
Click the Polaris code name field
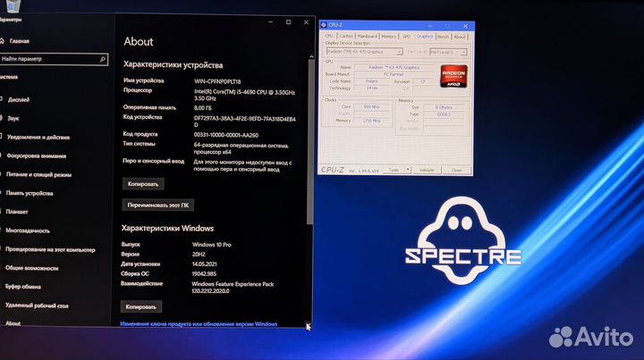372,81
